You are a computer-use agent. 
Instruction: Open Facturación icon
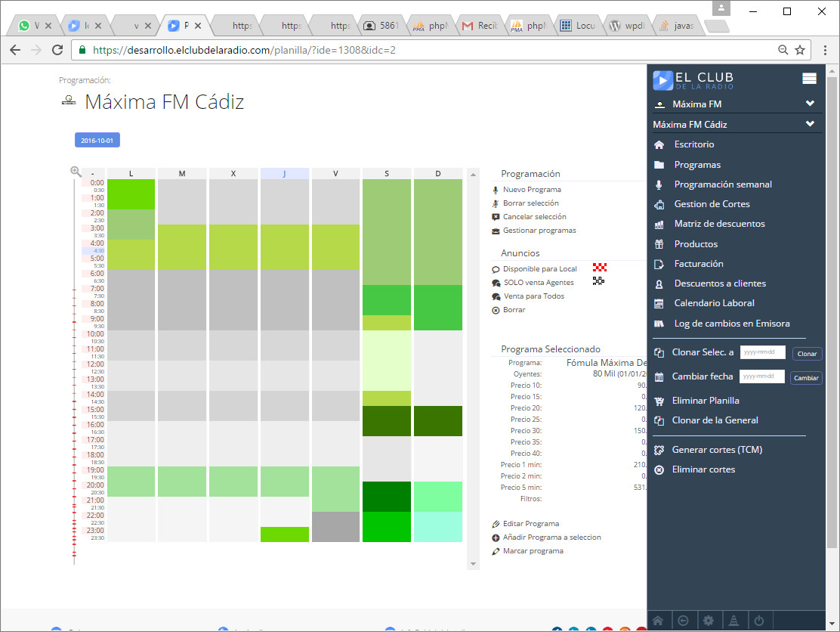[659, 264]
